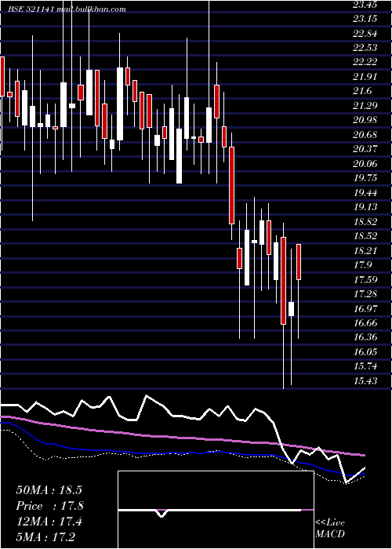Click the 18.82 price axis label
392x549 pixels.
365,221
